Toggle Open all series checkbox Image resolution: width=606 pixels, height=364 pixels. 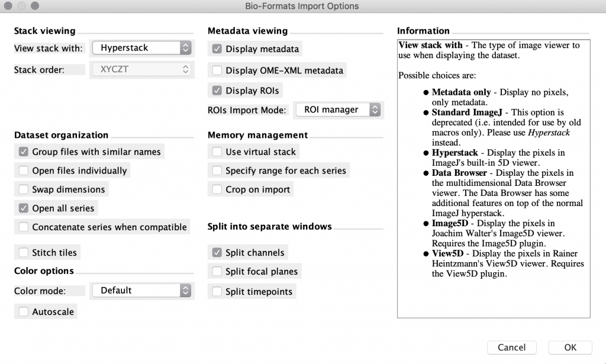[24, 208]
